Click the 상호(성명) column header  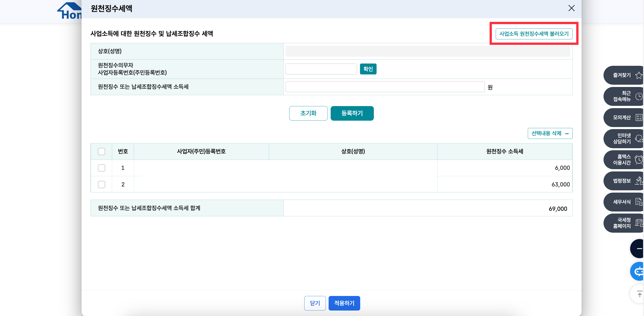(353, 151)
